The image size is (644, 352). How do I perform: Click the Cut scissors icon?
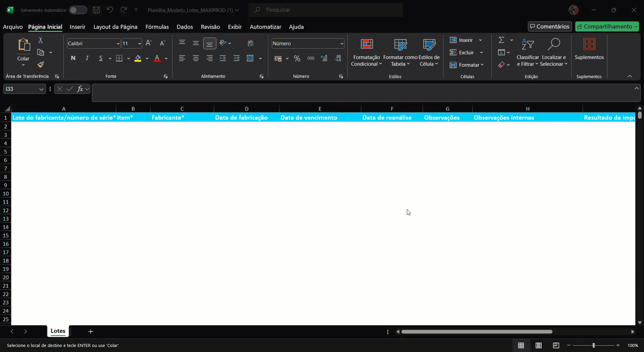pyautogui.click(x=41, y=40)
